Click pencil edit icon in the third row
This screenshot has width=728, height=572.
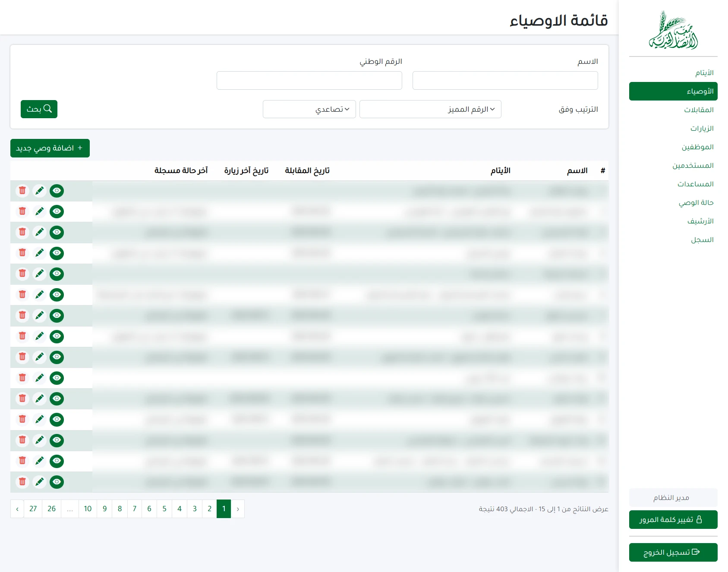click(x=40, y=232)
